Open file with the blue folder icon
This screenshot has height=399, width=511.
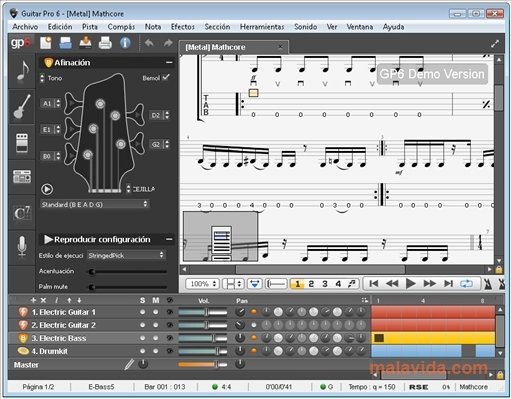pos(65,43)
